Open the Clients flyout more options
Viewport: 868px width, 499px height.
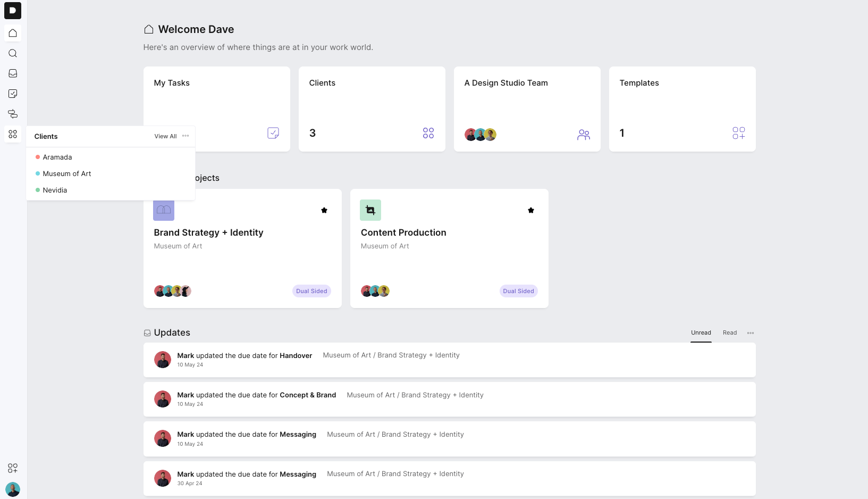(186, 136)
